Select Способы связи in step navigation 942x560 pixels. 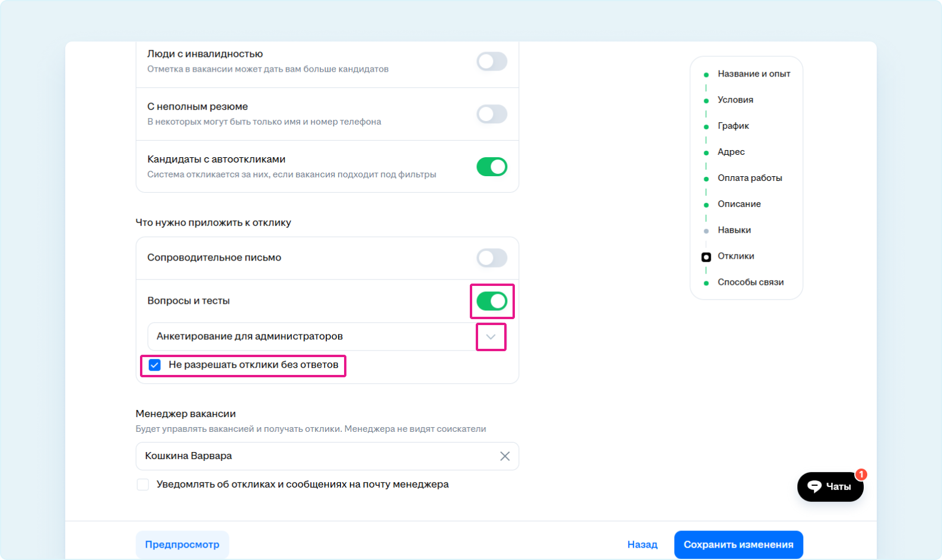(x=750, y=282)
